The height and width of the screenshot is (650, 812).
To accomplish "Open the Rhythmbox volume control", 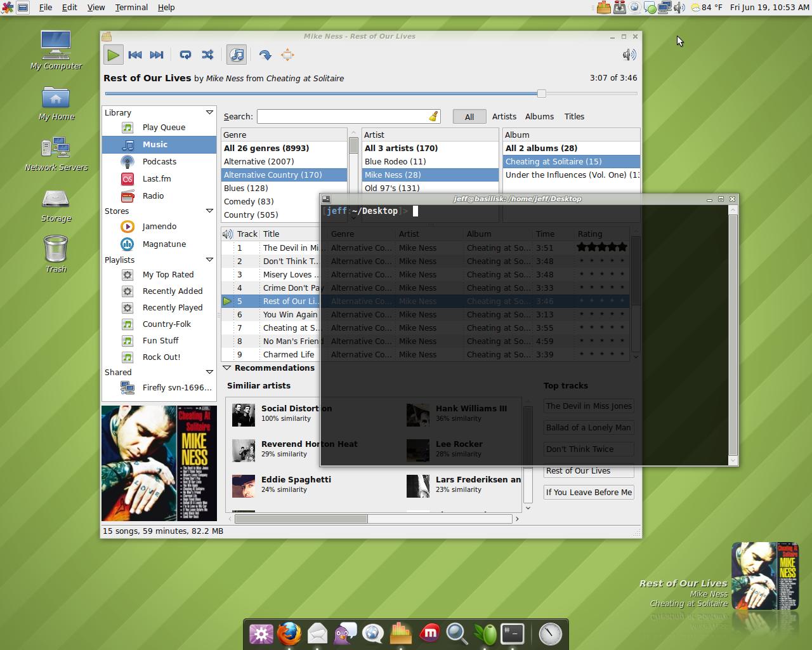I will point(629,55).
